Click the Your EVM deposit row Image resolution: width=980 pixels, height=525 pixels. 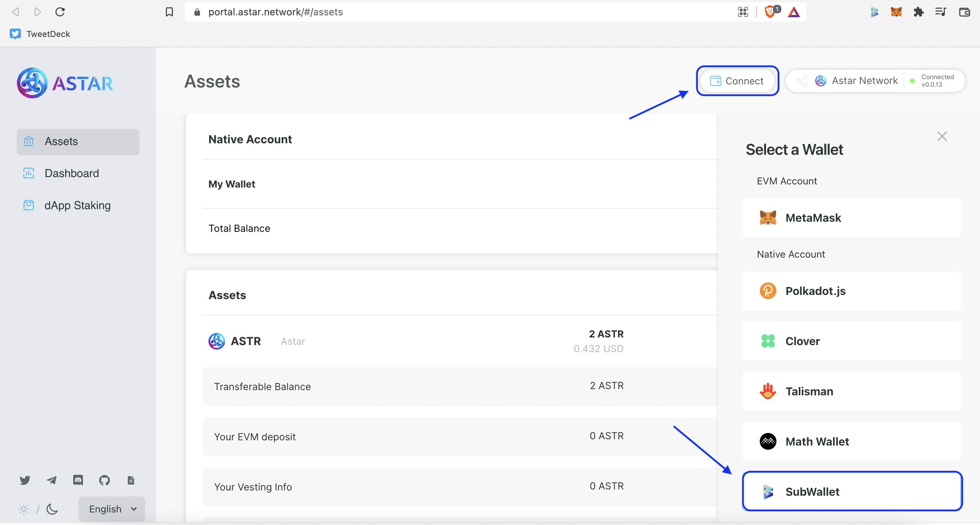tap(460, 437)
